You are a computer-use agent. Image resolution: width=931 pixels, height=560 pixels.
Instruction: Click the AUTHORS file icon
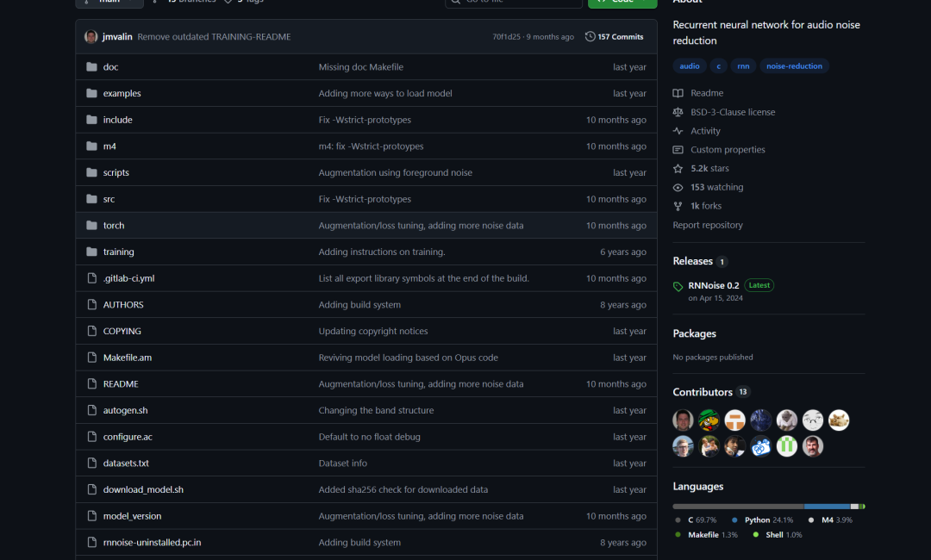(91, 304)
